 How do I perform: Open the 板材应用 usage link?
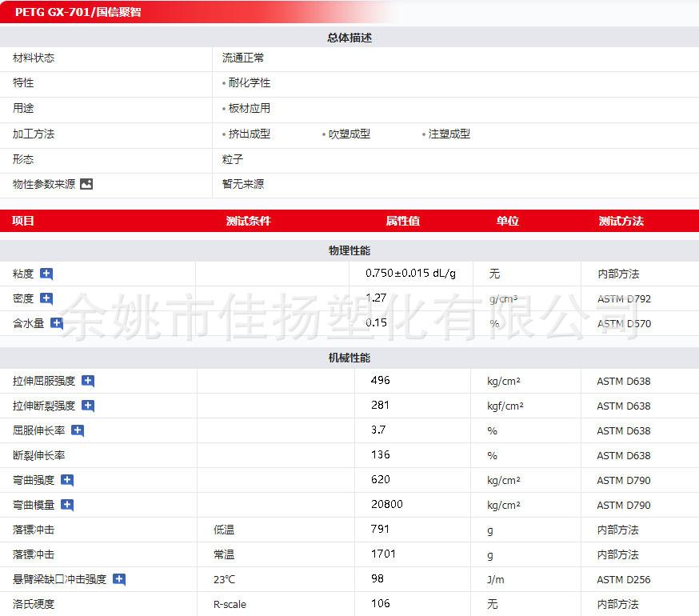coord(249,108)
